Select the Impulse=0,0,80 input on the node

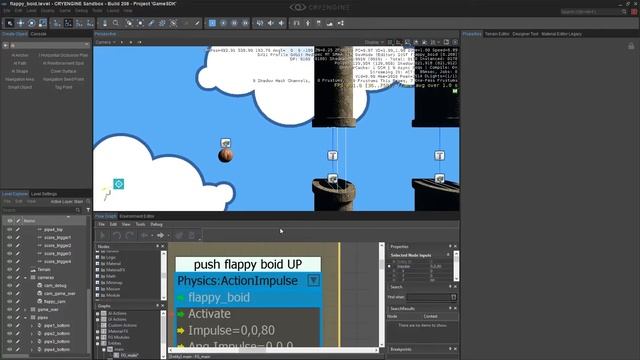(231, 330)
